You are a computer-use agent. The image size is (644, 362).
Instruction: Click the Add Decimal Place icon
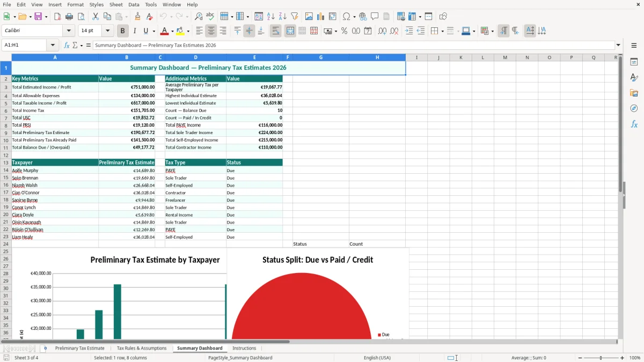(383, 31)
